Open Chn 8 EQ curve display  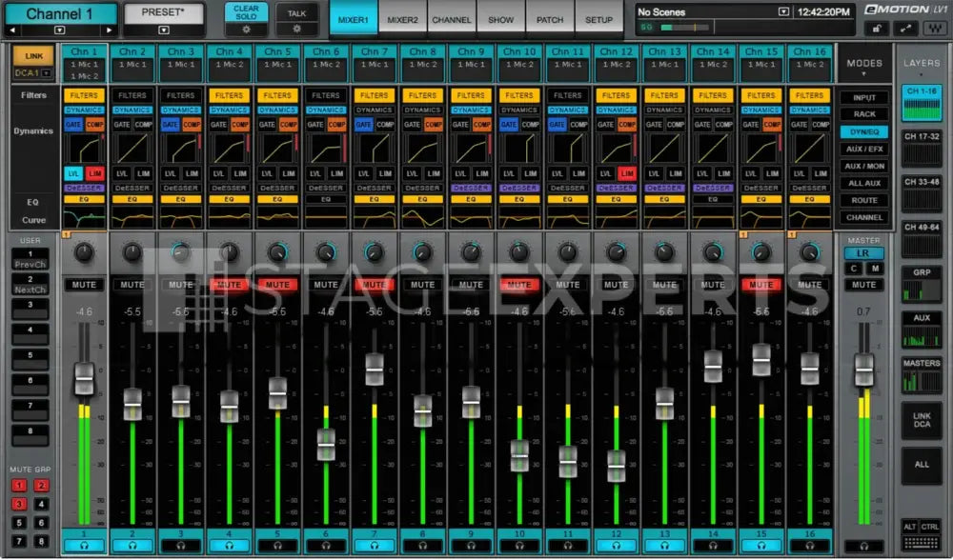(x=422, y=217)
